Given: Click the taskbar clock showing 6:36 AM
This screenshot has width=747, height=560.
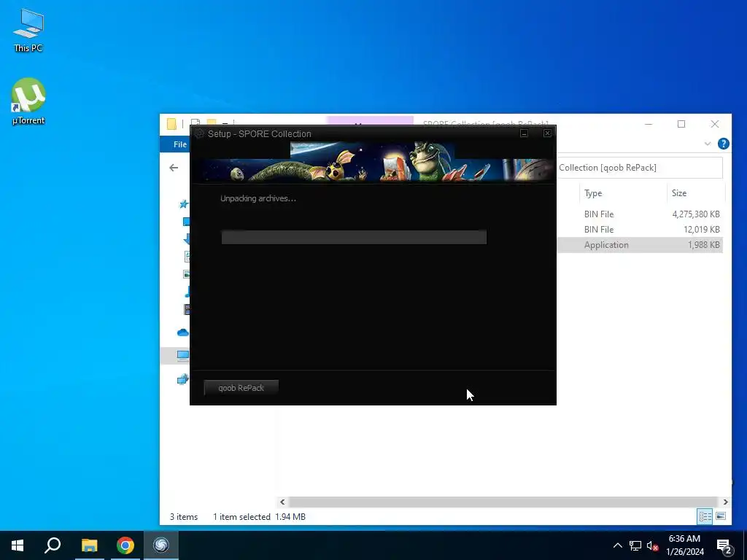Looking at the screenshot, I should 684,545.
